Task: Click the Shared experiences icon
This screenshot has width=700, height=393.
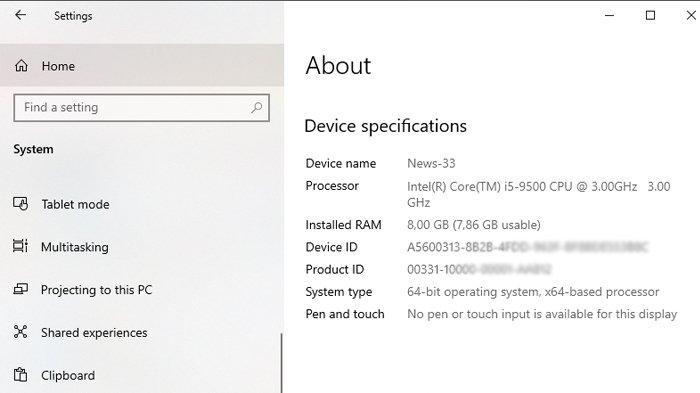Action: point(20,332)
